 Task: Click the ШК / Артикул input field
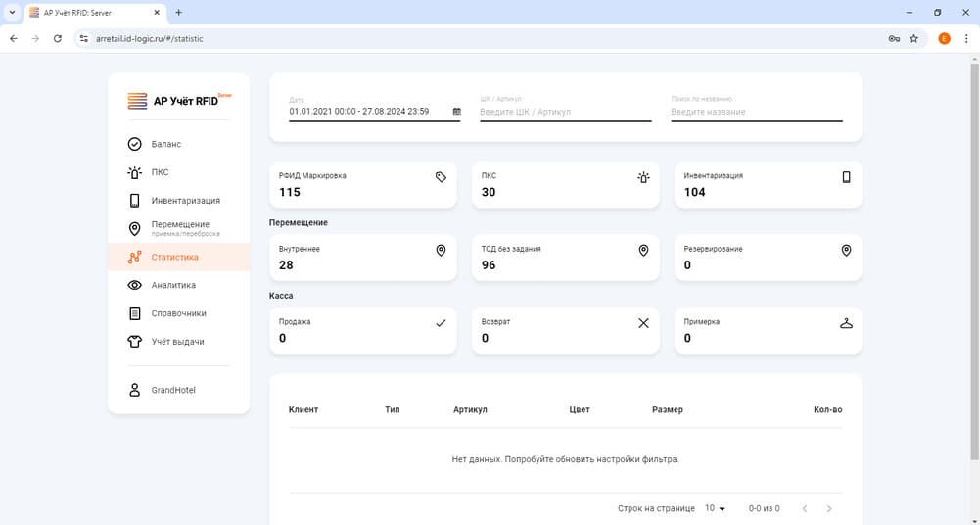(565, 112)
